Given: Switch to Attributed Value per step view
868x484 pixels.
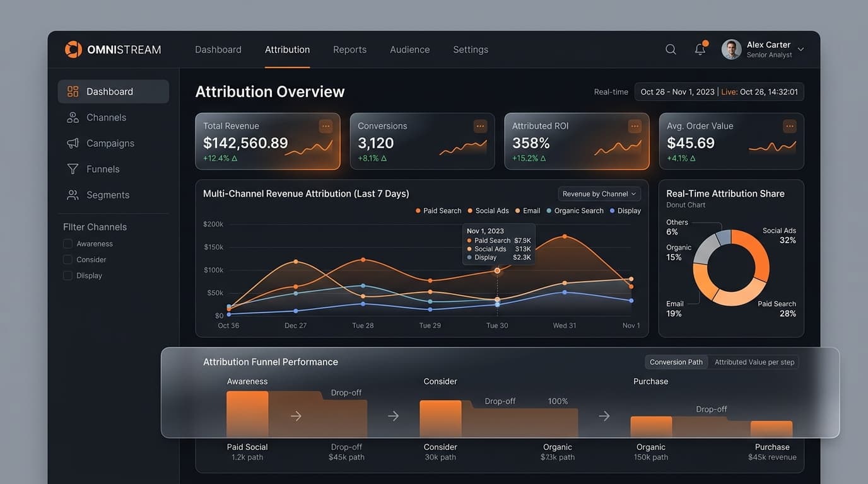Looking at the screenshot, I should [x=754, y=362].
